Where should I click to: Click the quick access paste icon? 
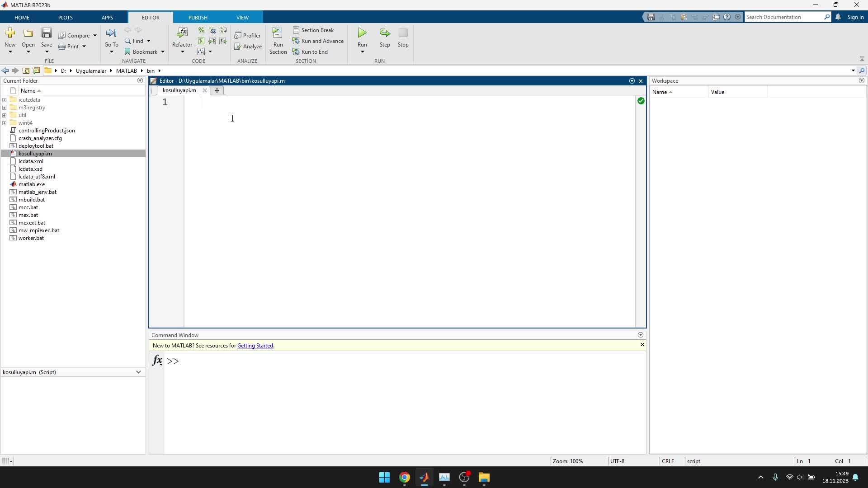[684, 17]
